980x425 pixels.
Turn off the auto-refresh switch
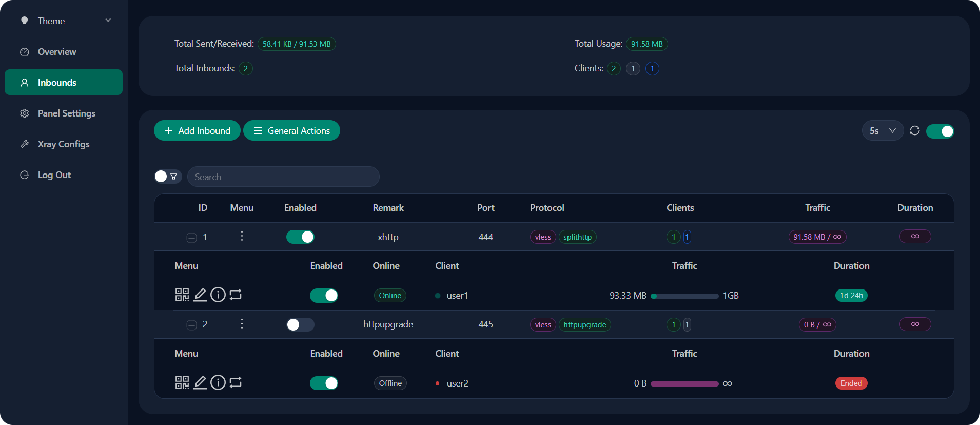(x=939, y=131)
